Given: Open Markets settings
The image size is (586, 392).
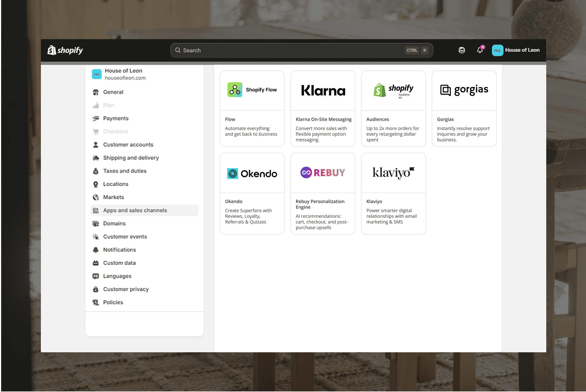Looking at the screenshot, I should click(113, 197).
